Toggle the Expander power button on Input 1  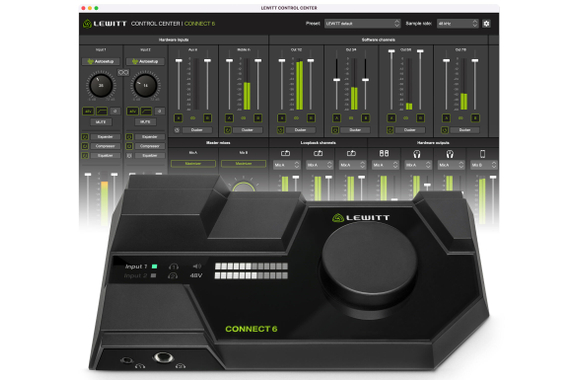[85, 137]
